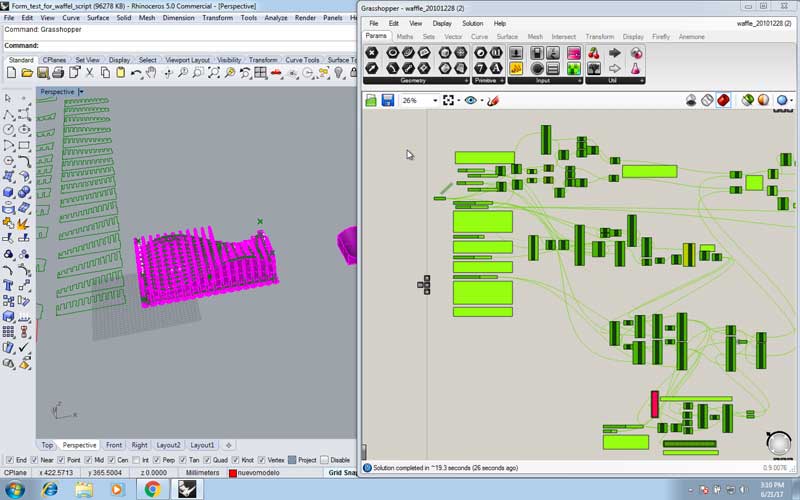Switch to the Curve Tools toolbar tab

click(302, 60)
